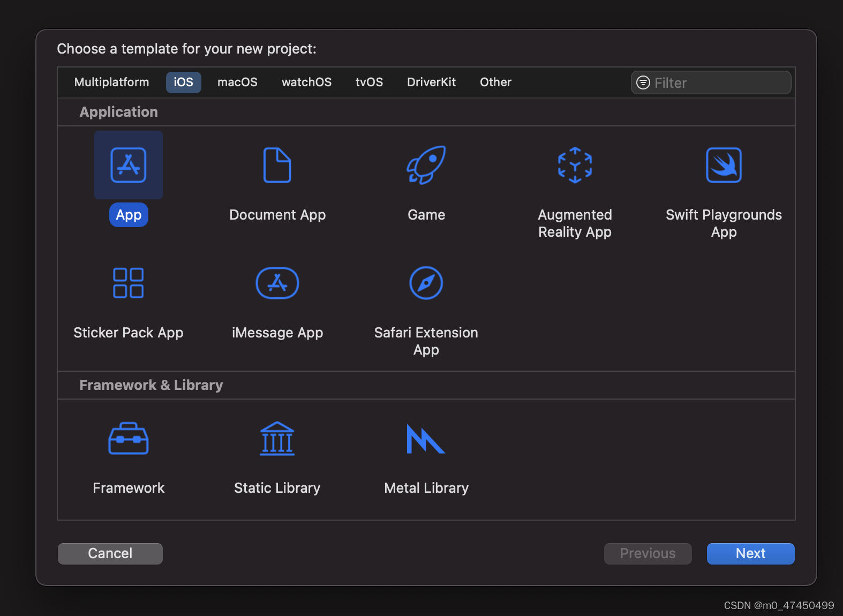The image size is (843, 616).
Task: Select the Augmented Reality App icon
Action: (x=575, y=165)
